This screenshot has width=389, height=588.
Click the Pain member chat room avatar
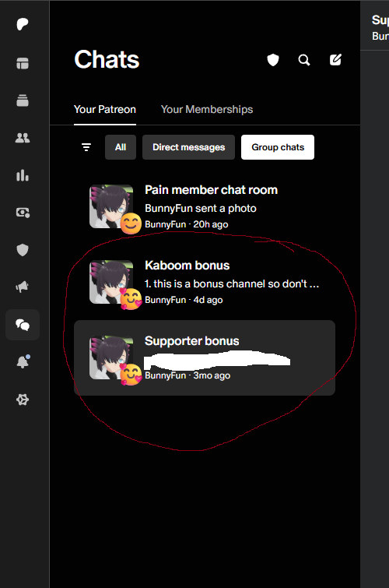coord(111,206)
